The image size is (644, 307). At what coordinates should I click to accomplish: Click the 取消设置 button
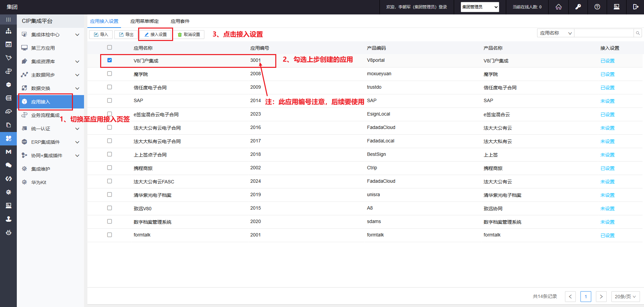(x=189, y=35)
